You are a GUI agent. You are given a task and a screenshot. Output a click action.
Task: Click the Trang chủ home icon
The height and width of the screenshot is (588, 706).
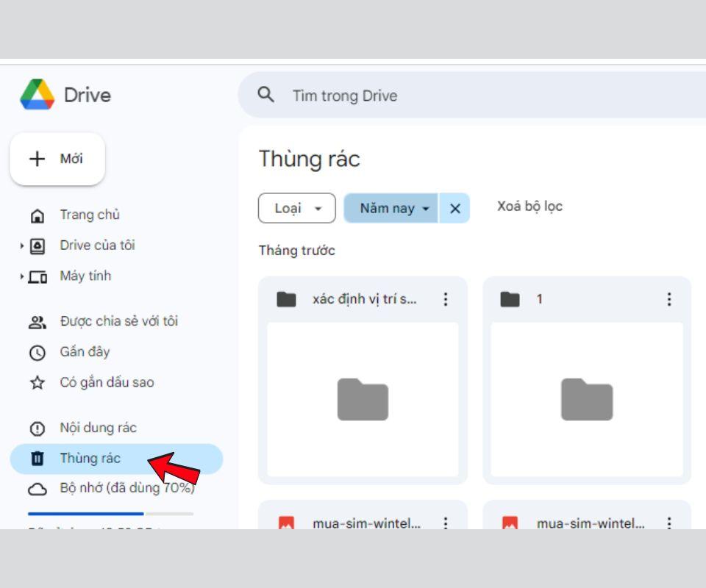(37, 215)
